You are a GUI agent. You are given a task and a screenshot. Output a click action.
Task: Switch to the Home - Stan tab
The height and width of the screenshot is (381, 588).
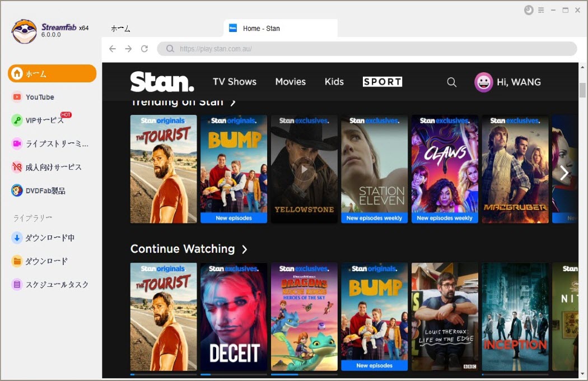point(281,28)
